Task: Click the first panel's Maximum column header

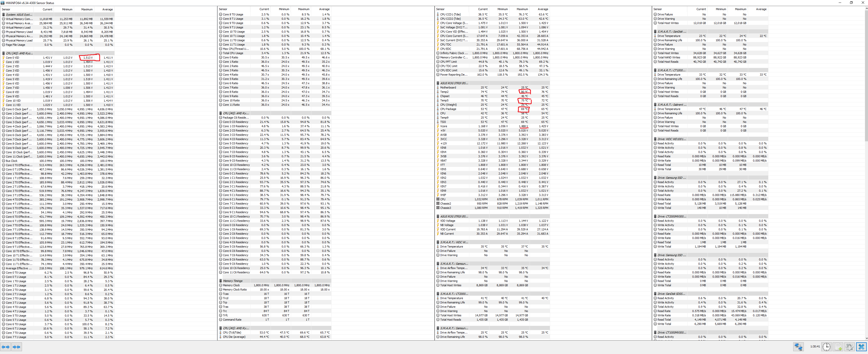Action: pos(87,9)
